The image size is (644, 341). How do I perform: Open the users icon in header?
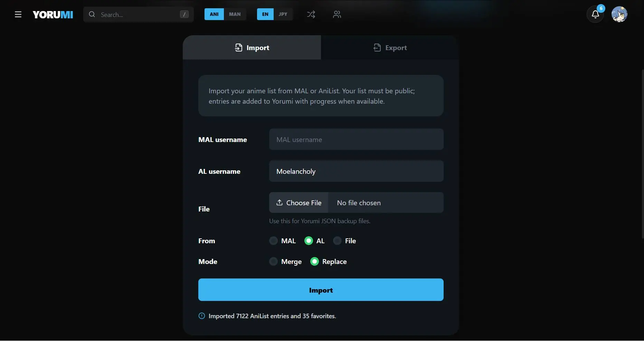click(x=337, y=15)
